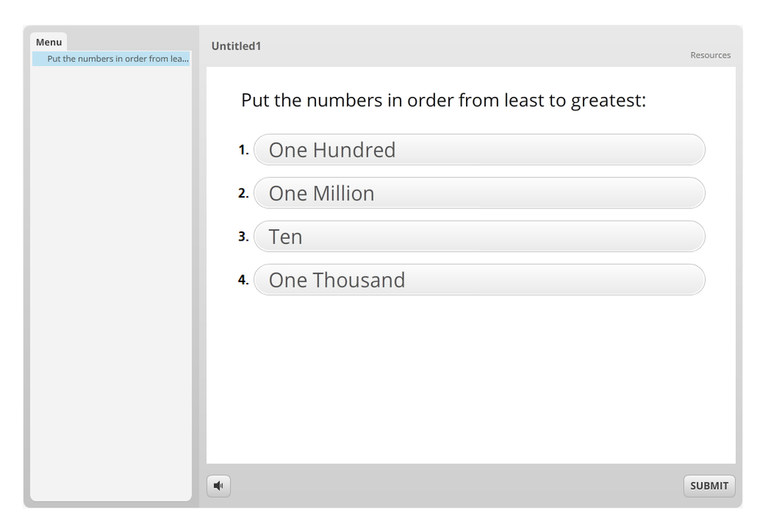
Task: Open the Resources link
Action: (x=710, y=55)
